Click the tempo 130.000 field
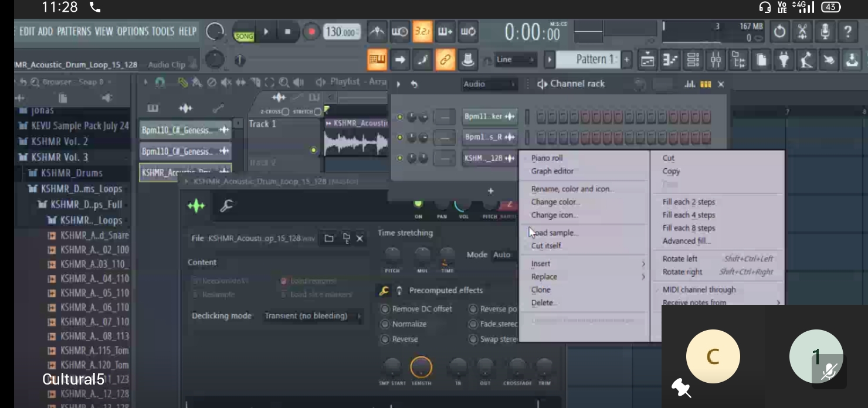 [342, 32]
